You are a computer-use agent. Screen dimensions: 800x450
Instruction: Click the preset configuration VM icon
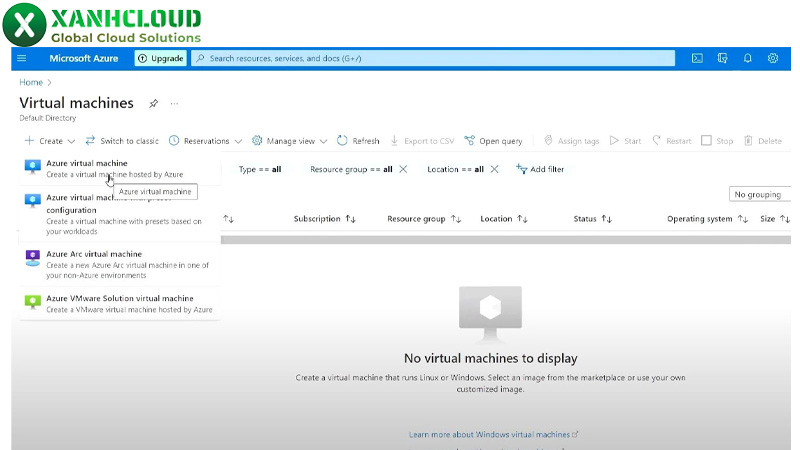(33, 201)
